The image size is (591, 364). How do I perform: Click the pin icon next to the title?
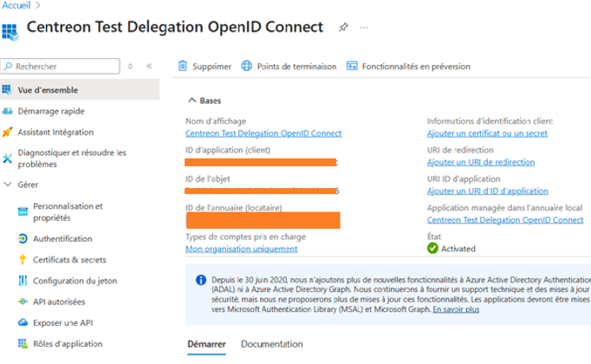pos(343,27)
